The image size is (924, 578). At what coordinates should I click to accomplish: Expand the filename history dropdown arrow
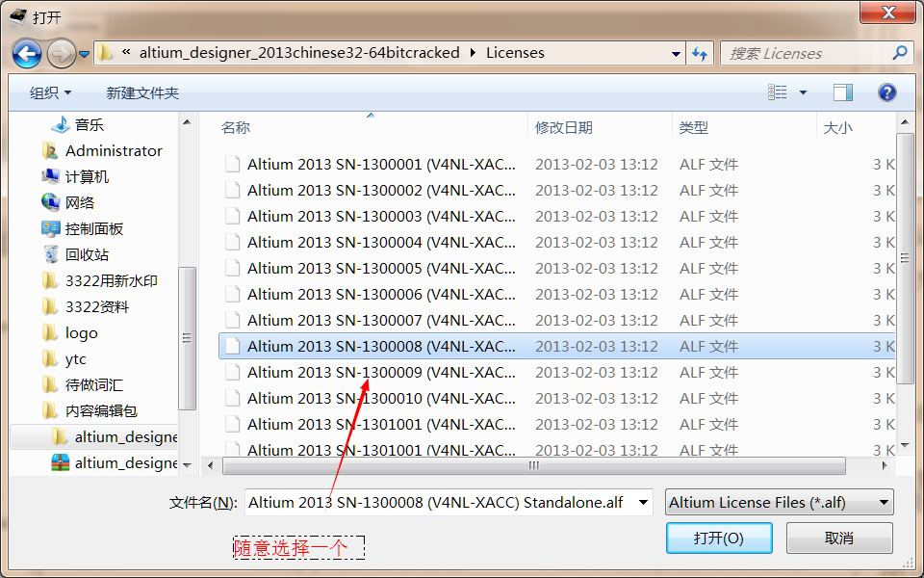tap(644, 503)
